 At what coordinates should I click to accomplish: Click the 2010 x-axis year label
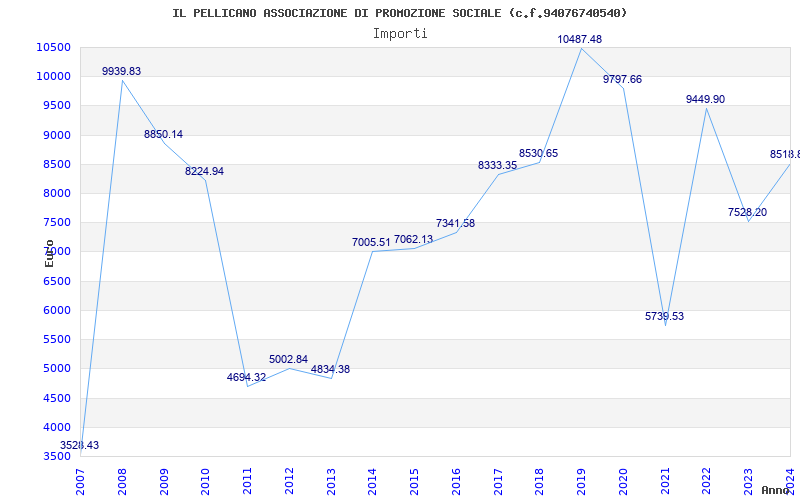(205, 482)
